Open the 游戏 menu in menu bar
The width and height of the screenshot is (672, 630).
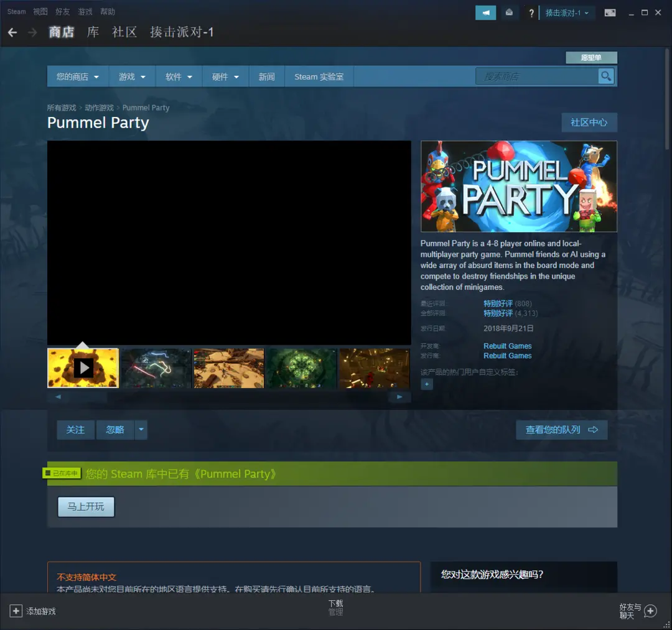coord(85,12)
